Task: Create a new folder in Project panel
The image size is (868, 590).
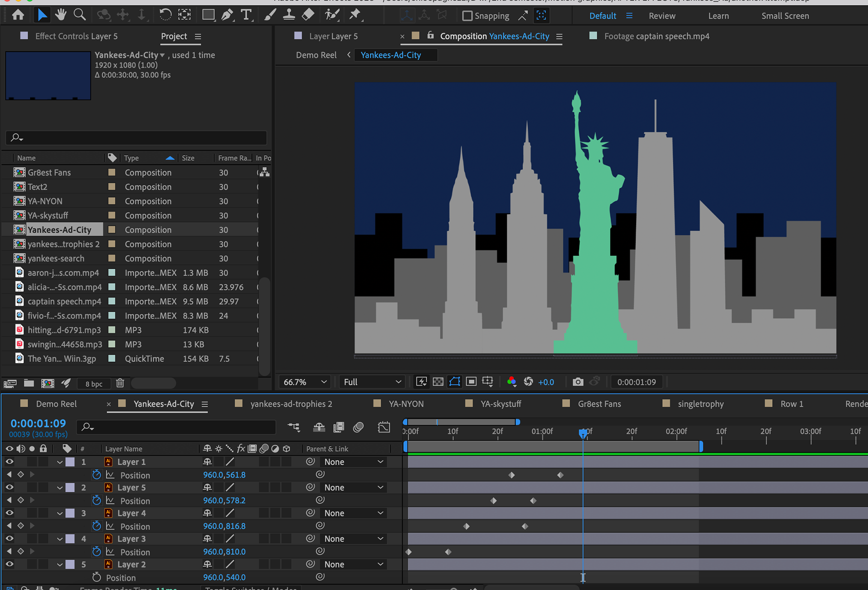Action: click(x=29, y=383)
